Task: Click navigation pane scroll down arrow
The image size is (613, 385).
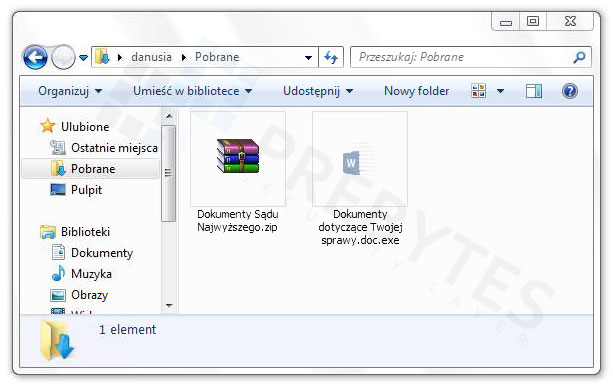Action: point(169,305)
